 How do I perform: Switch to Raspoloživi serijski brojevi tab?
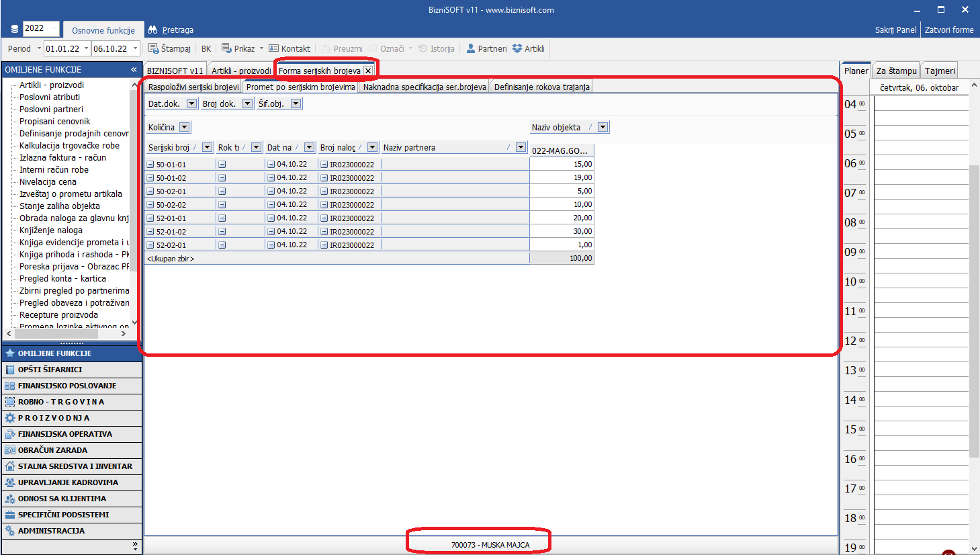[193, 87]
